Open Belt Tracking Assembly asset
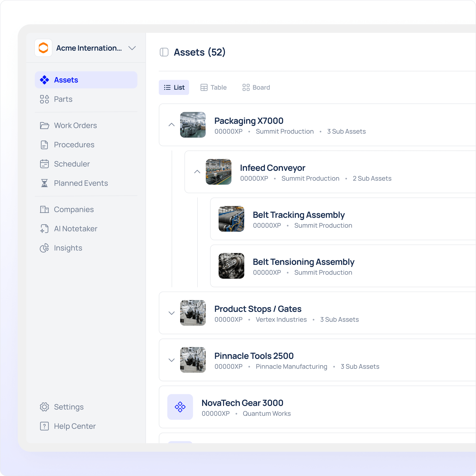The width and height of the screenshot is (476, 476). [299, 215]
